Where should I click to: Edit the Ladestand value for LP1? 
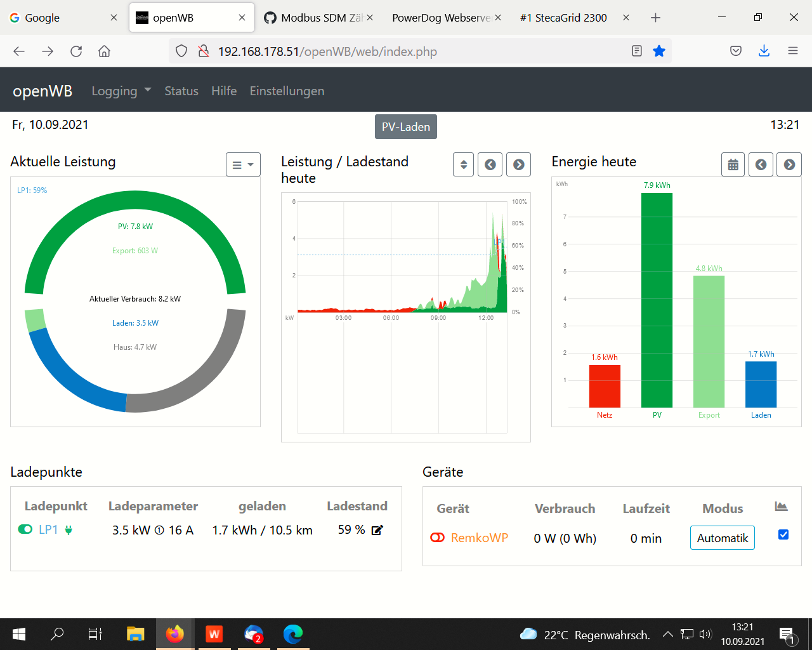(377, 530)
